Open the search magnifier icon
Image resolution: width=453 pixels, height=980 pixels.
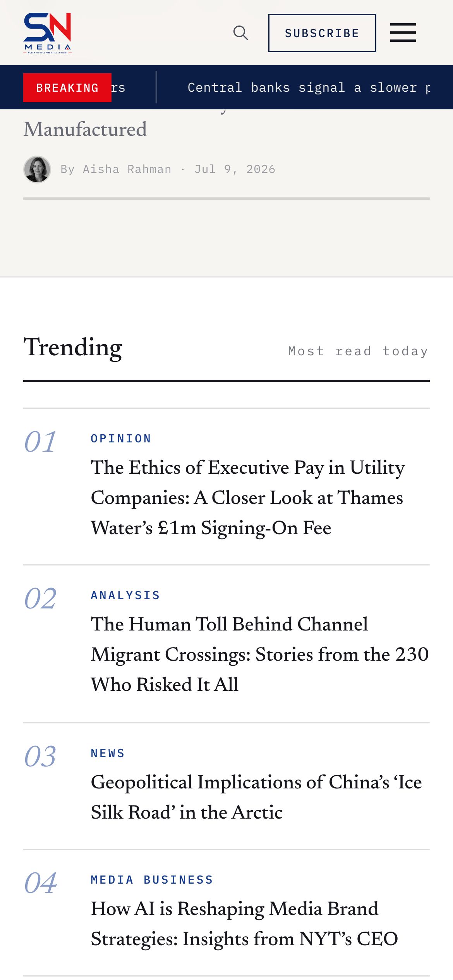[x=240, y=33]
